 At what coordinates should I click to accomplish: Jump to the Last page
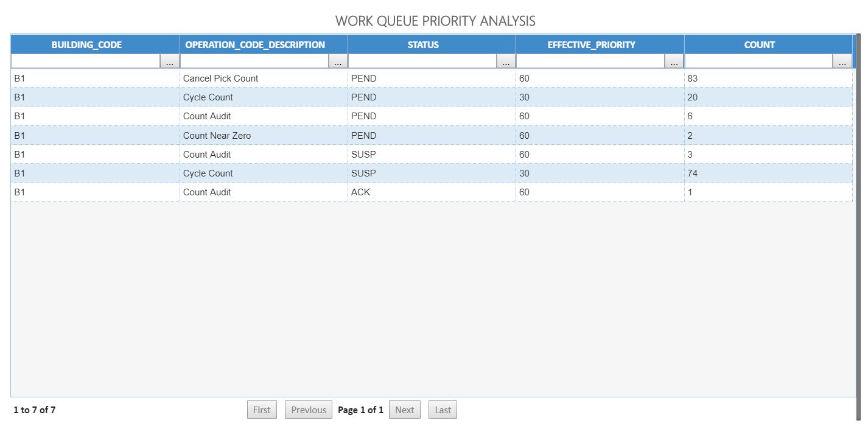443,410
